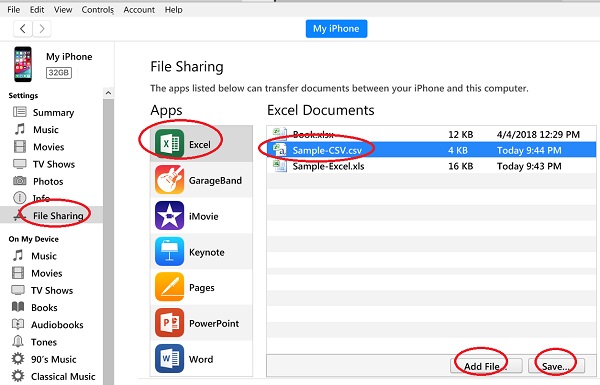
Task: Click the Music icon under On My Device
Action: (x=18, y=255)
